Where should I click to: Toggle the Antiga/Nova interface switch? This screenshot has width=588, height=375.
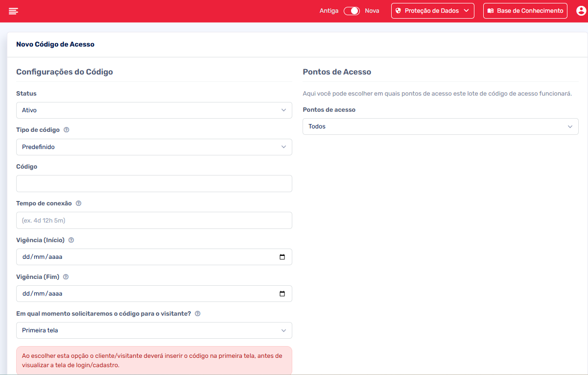click(x=352, y=11)
